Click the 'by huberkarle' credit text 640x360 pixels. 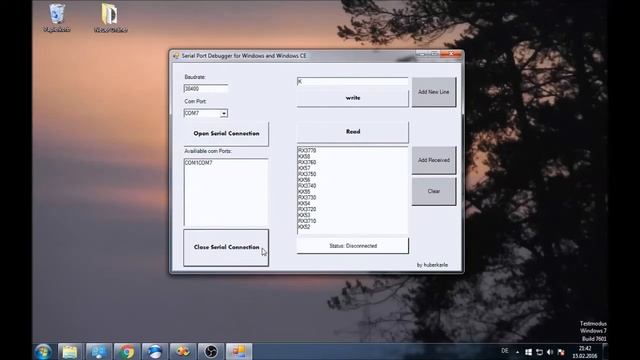click(432, 265)
